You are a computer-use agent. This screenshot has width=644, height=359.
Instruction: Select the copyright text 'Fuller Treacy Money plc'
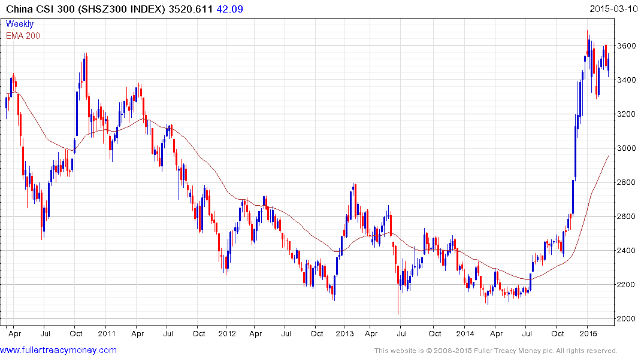513,351
